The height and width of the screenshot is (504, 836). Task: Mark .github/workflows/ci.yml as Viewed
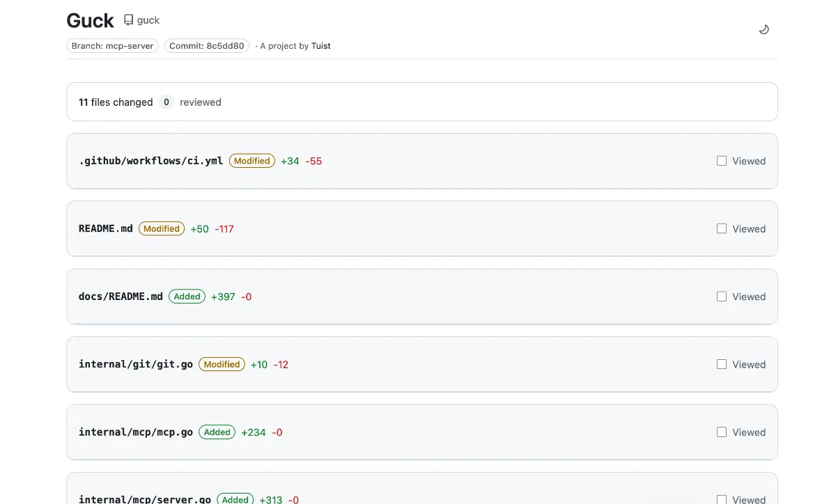pyautogui.click(x=722, y=160)
